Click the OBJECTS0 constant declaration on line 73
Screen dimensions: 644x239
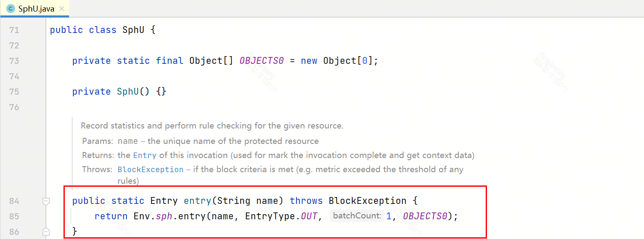pos(262,61)
